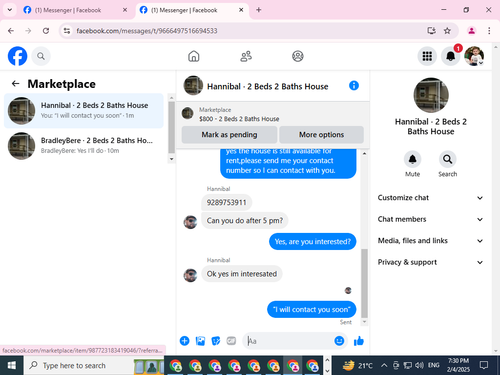
Task: Open the taskbar clock showing 7:30 PM
Action: pos(458,365)
